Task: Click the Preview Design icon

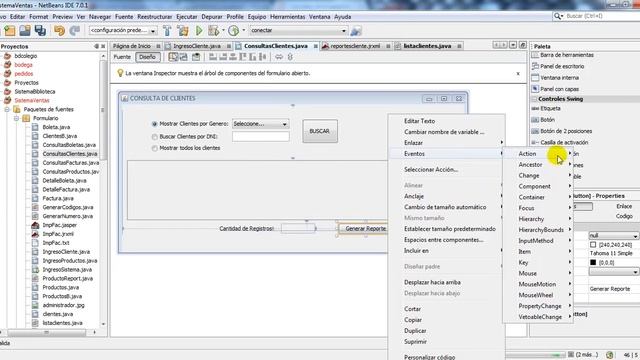Action: click(196, 57)
